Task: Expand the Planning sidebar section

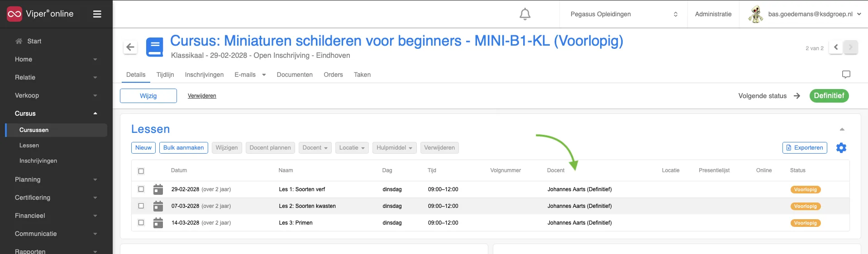Action: pyautogui.click(x=56, y=179)
